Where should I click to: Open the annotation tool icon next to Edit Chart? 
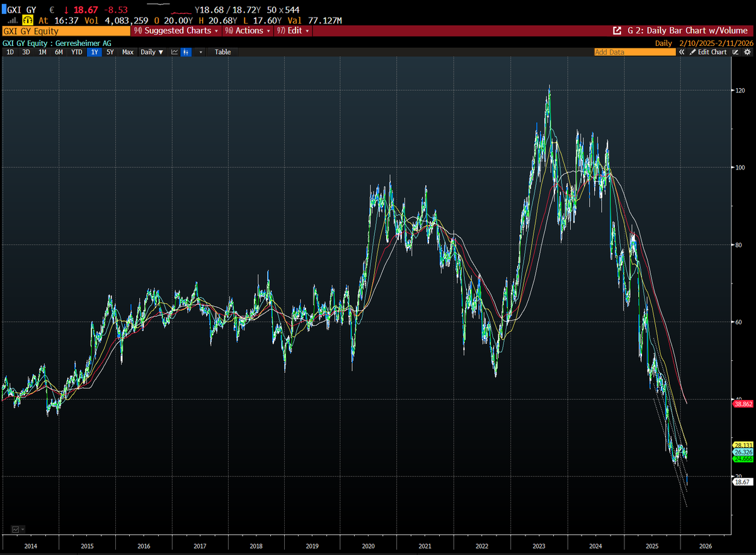pyautogui.click(x=735, y=52)
